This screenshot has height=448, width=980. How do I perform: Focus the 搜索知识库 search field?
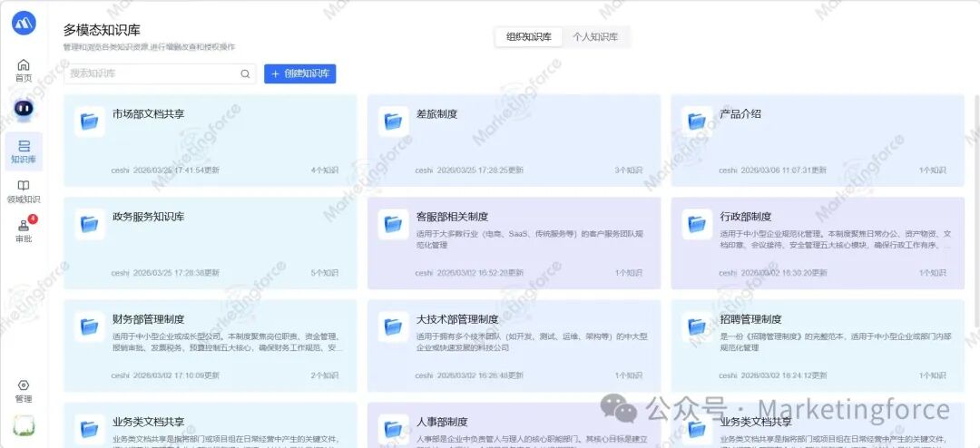coord(150,73)
